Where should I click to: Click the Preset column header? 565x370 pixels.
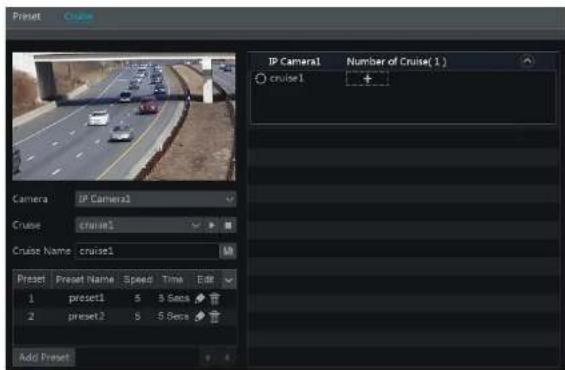click(31, 280)
